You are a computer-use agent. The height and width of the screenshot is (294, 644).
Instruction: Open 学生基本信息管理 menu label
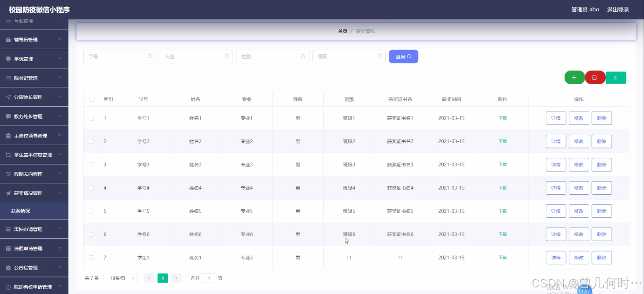click(x=33, y=155)
